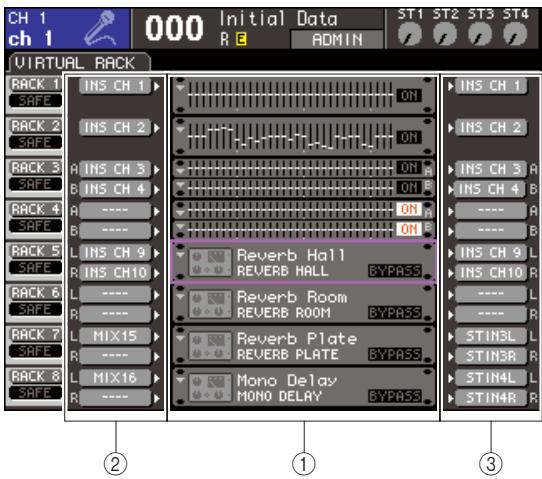The width and height of the screenshot is (542, 479).
Task: Toggle BYPASS on Mono Delay
Action: point(395,396)
